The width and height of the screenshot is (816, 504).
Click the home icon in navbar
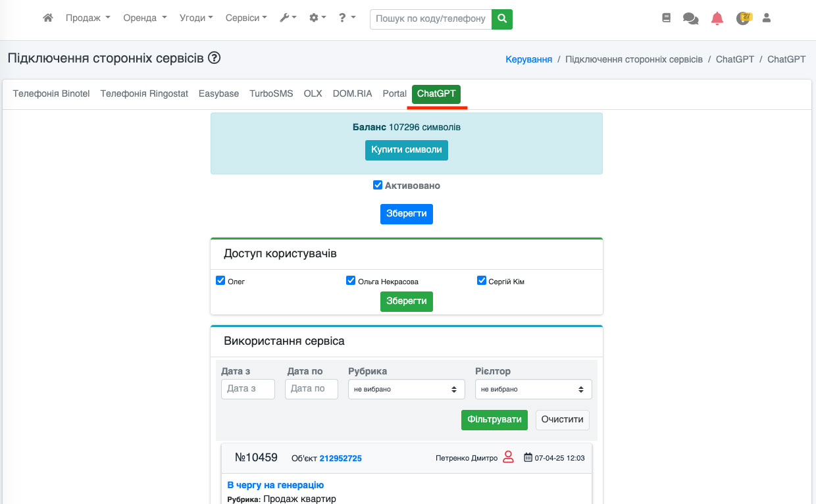pyautogui.click(x=47, y=18)
